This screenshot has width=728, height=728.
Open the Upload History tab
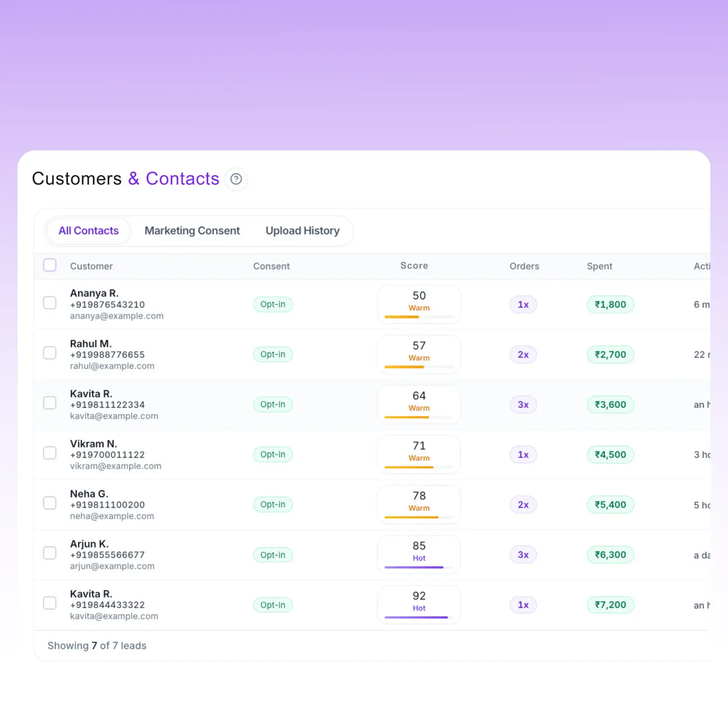coord(303,231)
